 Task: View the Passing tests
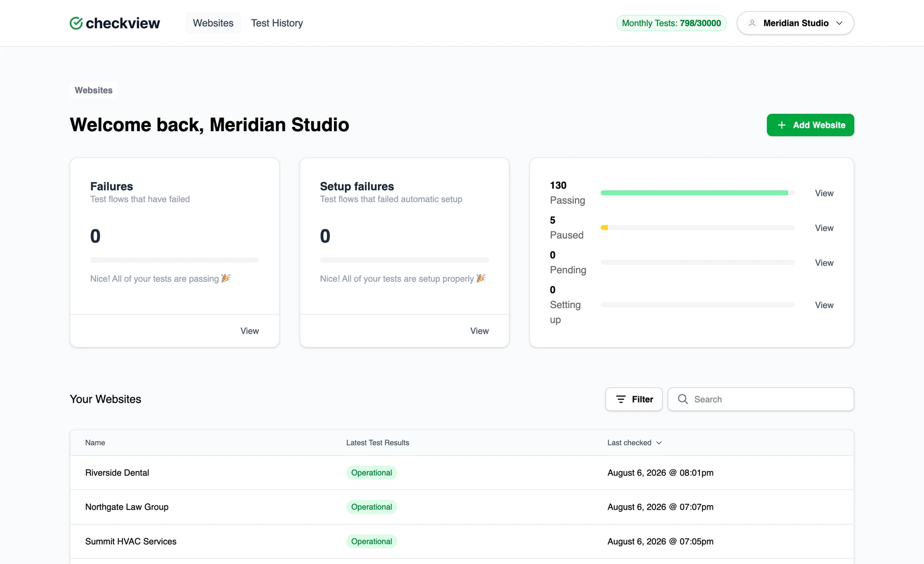[824, 193]
